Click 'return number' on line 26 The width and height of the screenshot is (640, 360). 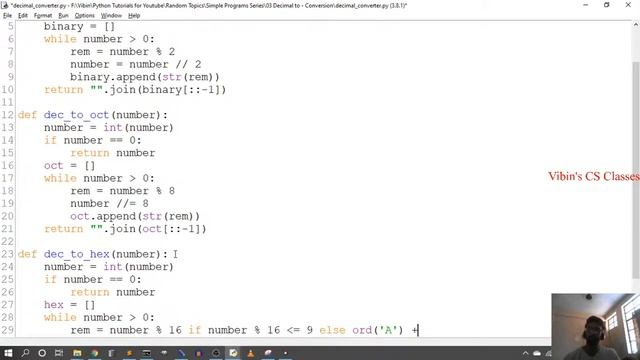coord(113,292)
